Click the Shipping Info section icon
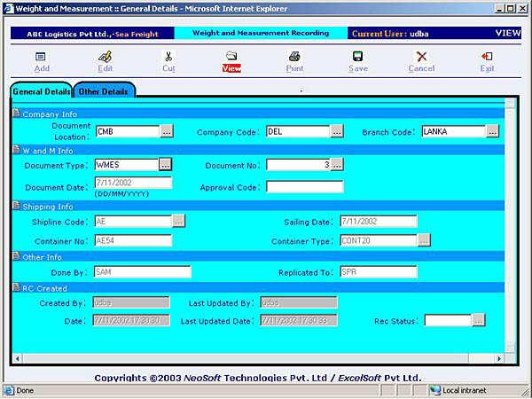Image resolution: width=532 pixels, height=399 pixels. [16, 206]
